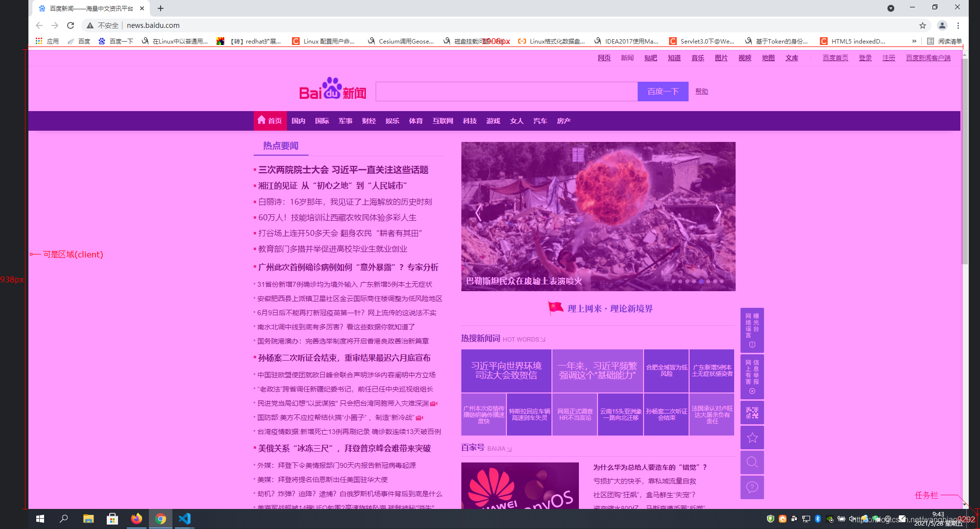Open the 贴吧 top link
The image size is (980, 529).
(x=651, y=58)
